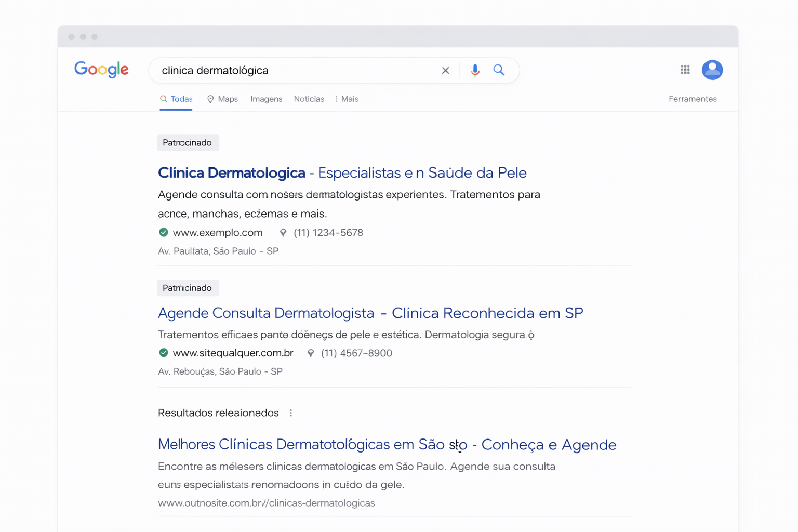Click the green verified badge near www.sitequalquer.com.br
The width and height of the screenshot is (798, 532).
[x=163, y=353]
